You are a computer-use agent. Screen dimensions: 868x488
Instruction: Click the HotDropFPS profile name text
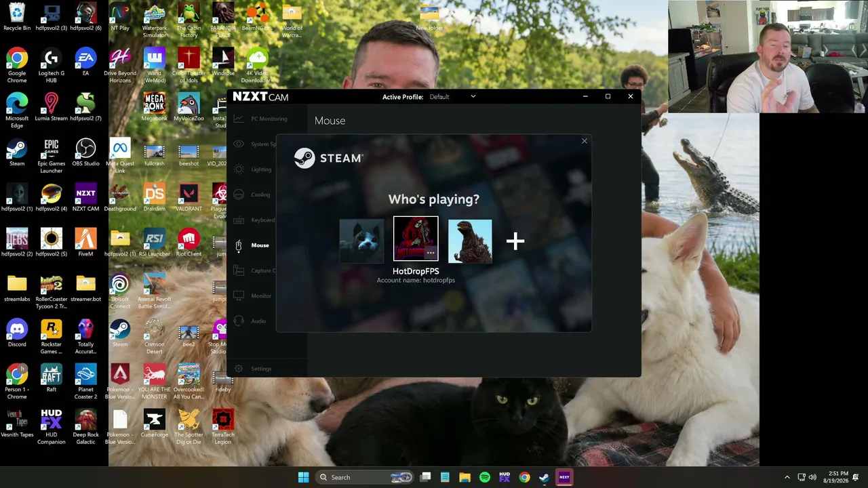click(416, 271)
